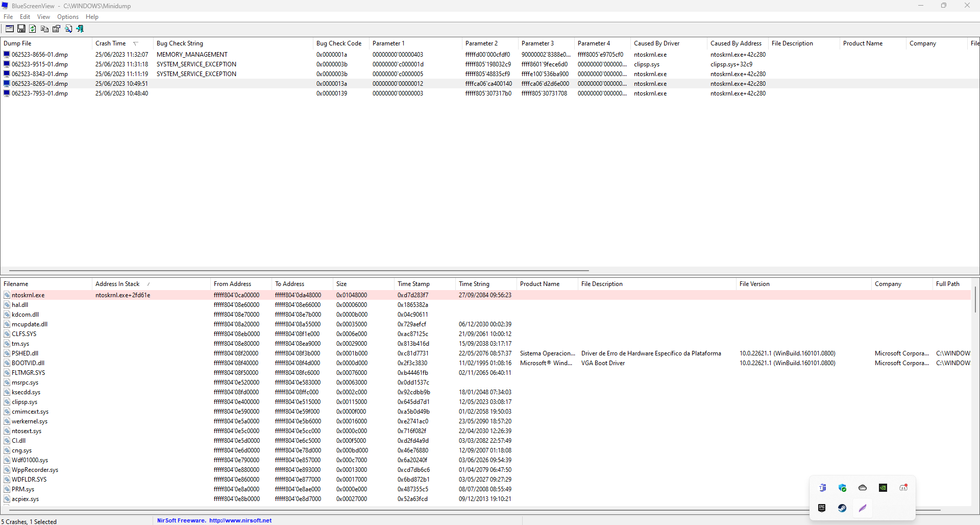The width and height of the screenshot is (980, 525).
Task: Click file icon beside ntoskrnl.exe in lower pane
Action: coord(7,295)
